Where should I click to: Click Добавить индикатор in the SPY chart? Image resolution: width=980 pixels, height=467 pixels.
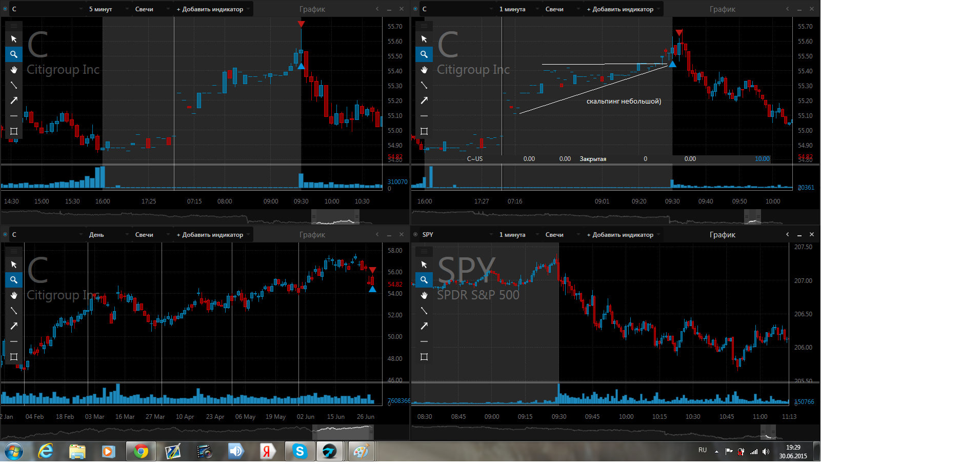pyautogui.click(x=623, y=235)
